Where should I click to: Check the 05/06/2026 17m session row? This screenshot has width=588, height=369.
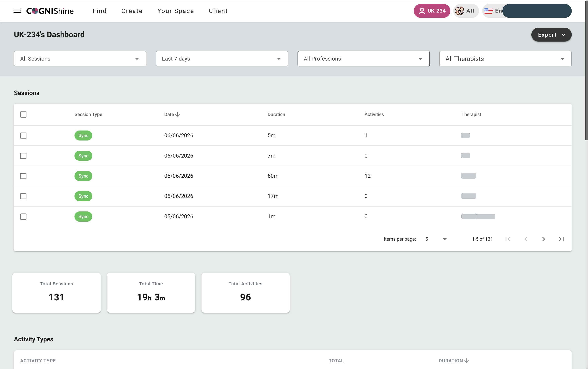point(23,196)
